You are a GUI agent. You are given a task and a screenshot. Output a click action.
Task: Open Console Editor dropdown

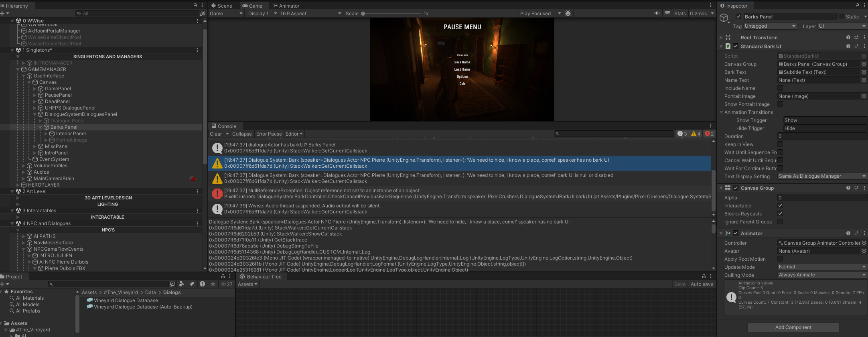[294, 134]
